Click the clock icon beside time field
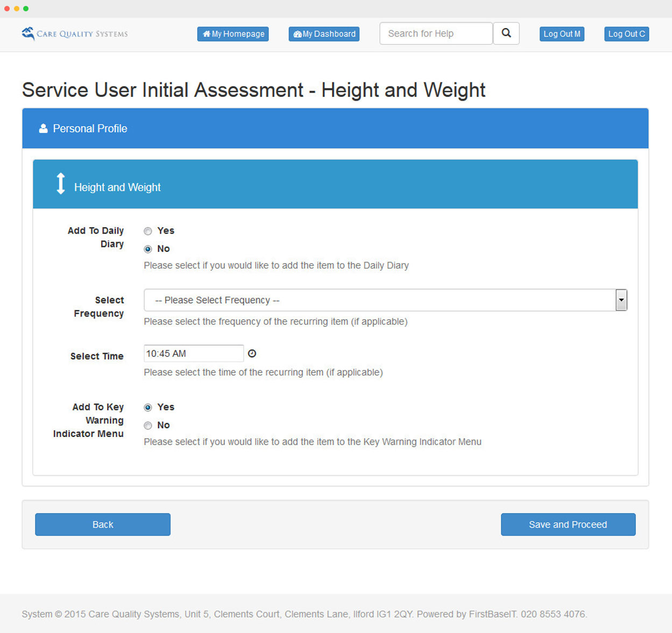 click(x=252, y=354)
